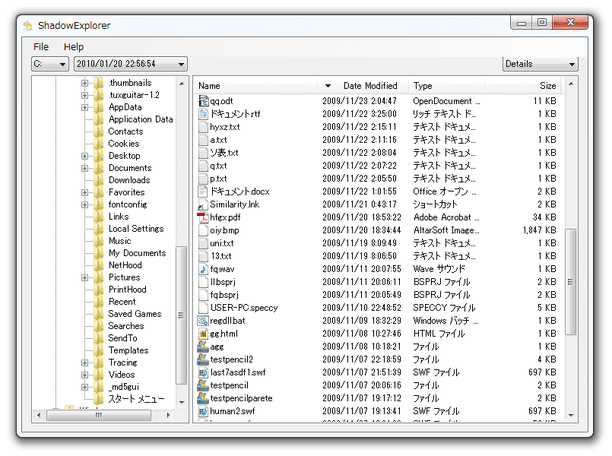Expand the AppData folder node
Image resolution: width=612 pixels, height=456 pixels.
85,107
